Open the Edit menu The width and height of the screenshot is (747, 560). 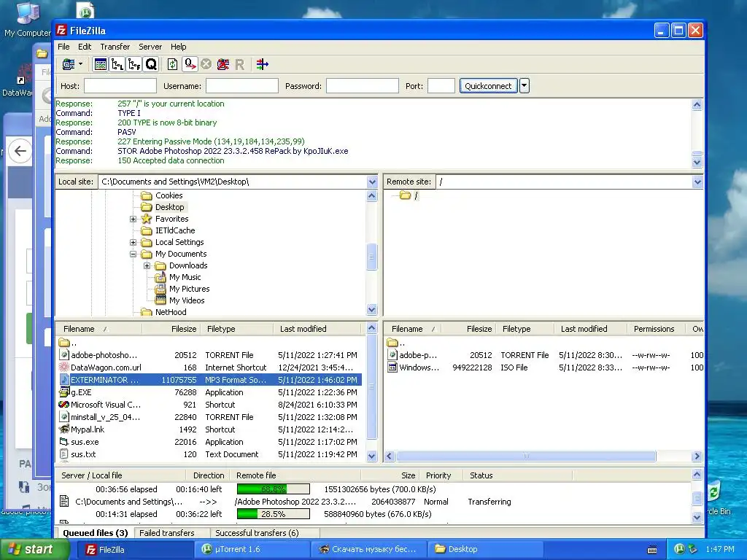pyautogui.click(x=85, y=47)
